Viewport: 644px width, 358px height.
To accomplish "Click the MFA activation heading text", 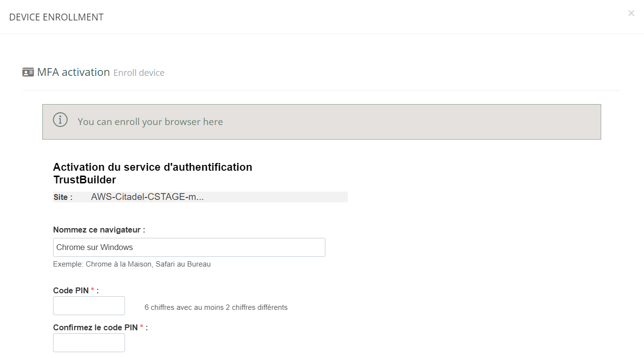I will [x=73, y=72].
